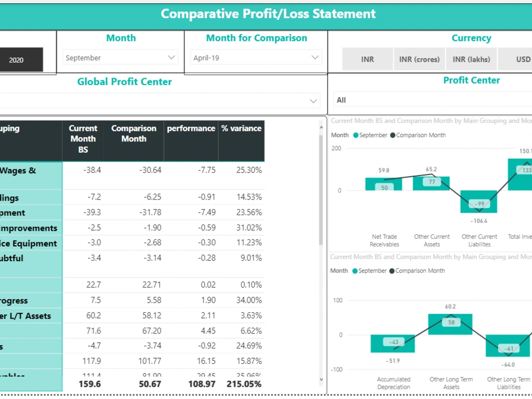This screenshot has width=532, height=399.
Task: Switch currency to INR (crores)
Action: click(x=419, y=59)
